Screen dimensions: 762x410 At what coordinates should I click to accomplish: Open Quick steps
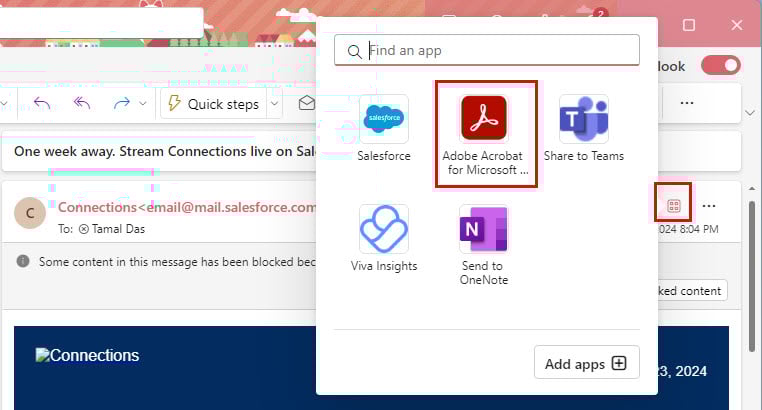point(213,103)
